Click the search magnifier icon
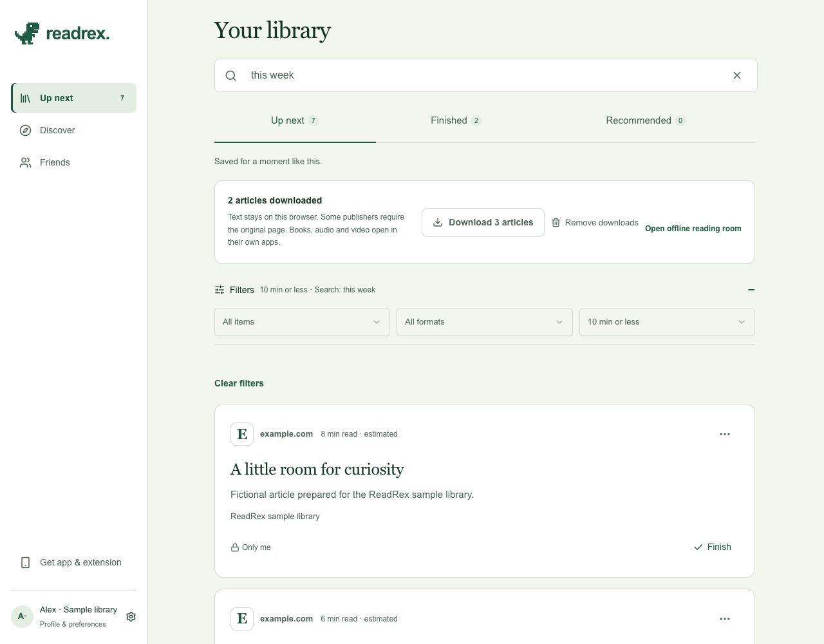824x644 pixels. pyautogui.click(x=231, y=75)
